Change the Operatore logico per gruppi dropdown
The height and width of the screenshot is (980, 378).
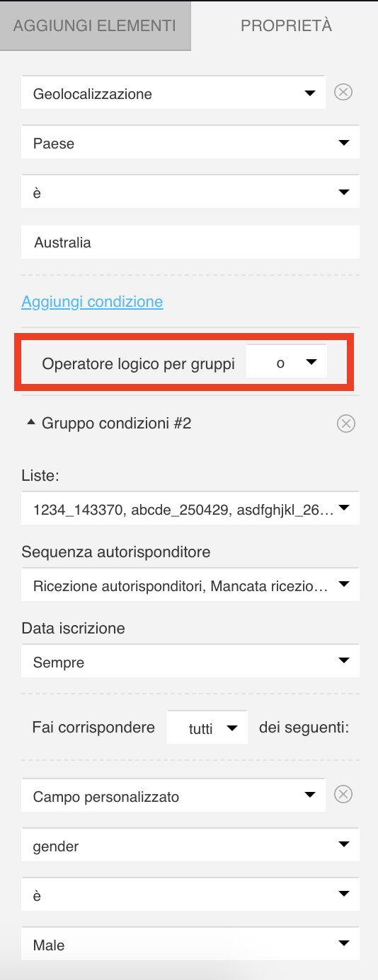287,363
